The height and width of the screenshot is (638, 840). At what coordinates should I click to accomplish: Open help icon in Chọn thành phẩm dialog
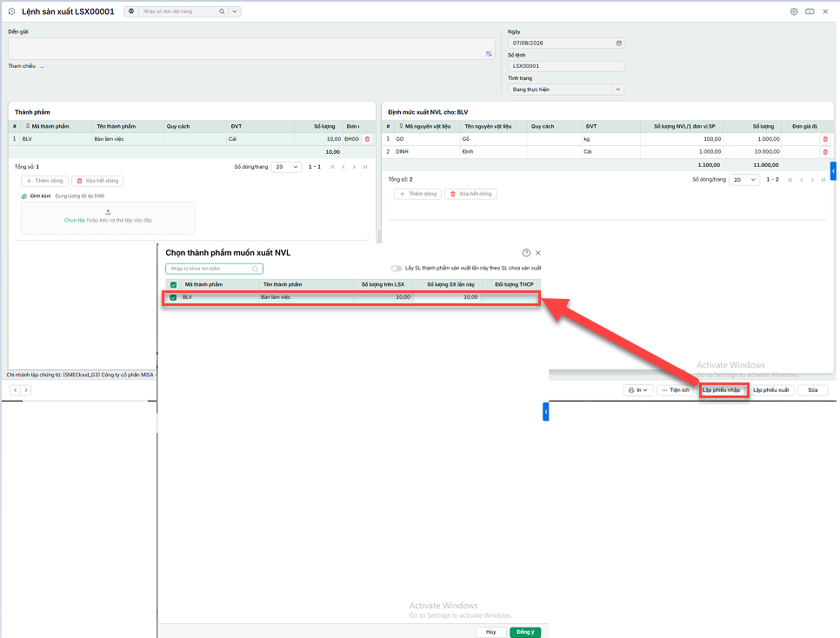(x=526, y=253)
